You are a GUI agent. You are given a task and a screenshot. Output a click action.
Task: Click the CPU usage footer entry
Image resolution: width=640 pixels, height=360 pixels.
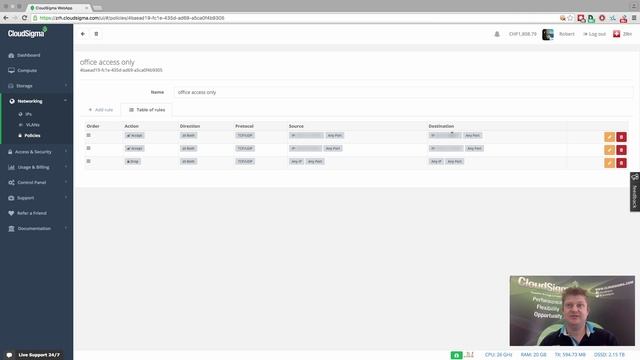point(498,355)
